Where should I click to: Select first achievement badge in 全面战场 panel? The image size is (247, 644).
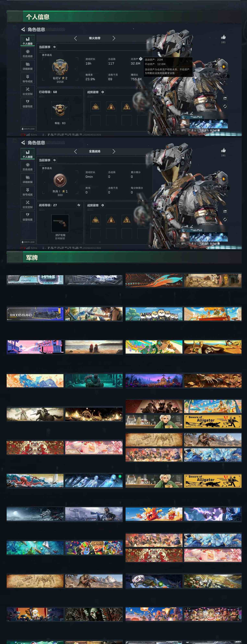click(95, 220)
